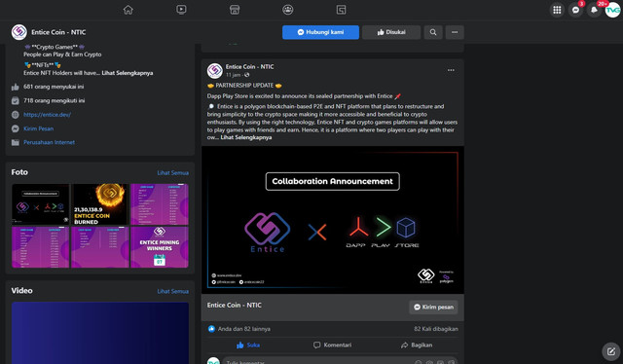Expand about text with Lihat Selengkapnya
Image resolution: width=623 pixels, height=364 pixels.
(128, 73)
